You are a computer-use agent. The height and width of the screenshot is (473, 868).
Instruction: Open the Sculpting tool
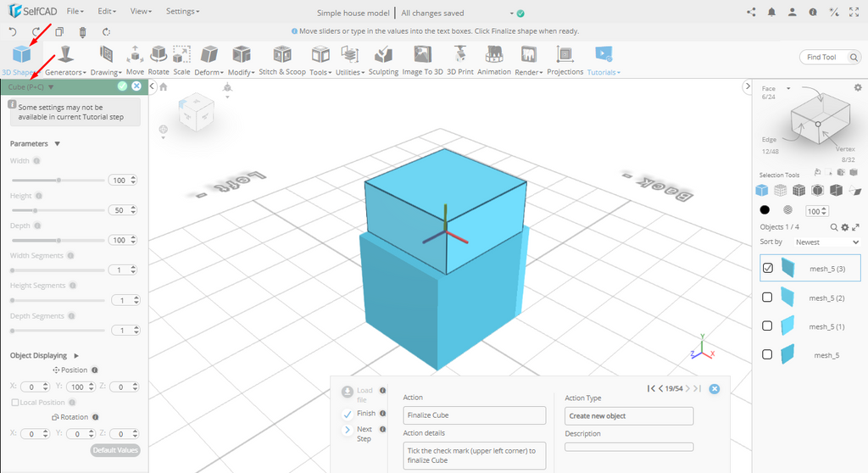pyautogui.click(x=383, y=60)
